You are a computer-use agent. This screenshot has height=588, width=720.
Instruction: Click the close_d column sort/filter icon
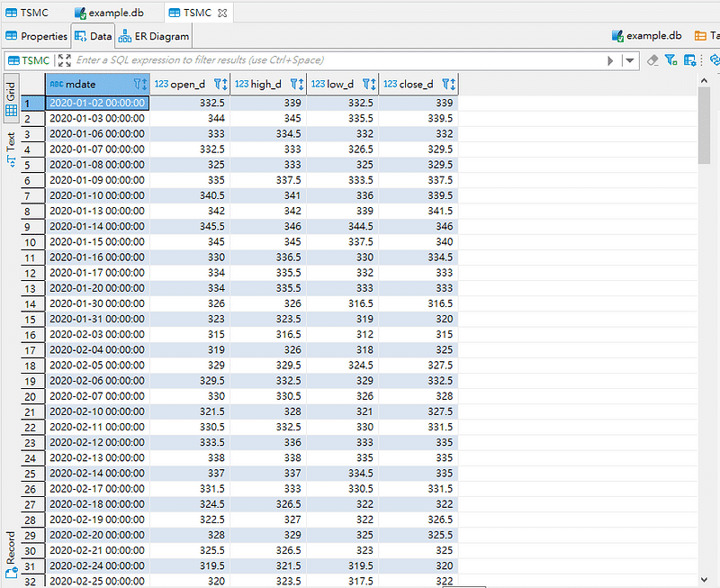[447, 84]
